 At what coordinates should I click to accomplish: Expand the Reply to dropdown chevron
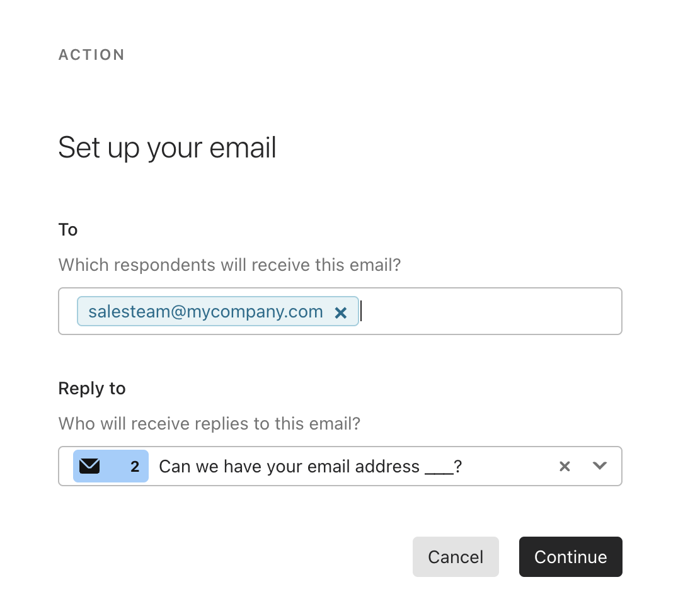click(600, 466)
